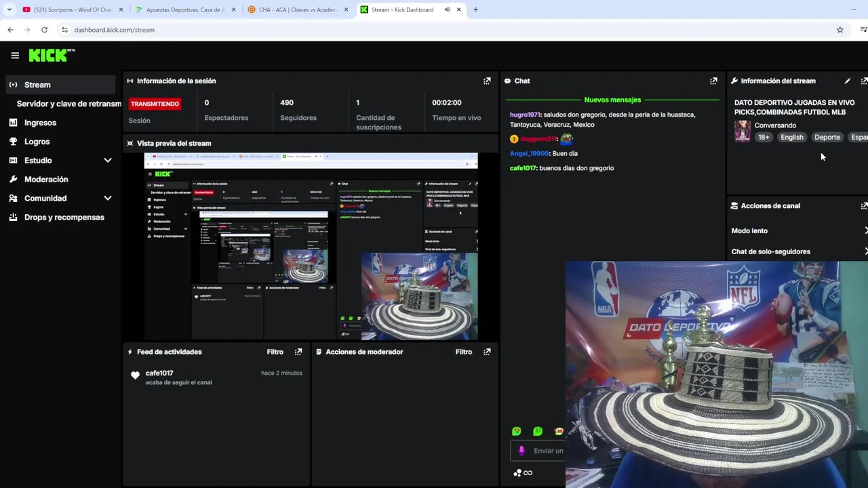The width and height of the screenshot is (868, 488).
Task: Click the heart icon beside cafe1017 follow
Action: (x=135, y=375)
